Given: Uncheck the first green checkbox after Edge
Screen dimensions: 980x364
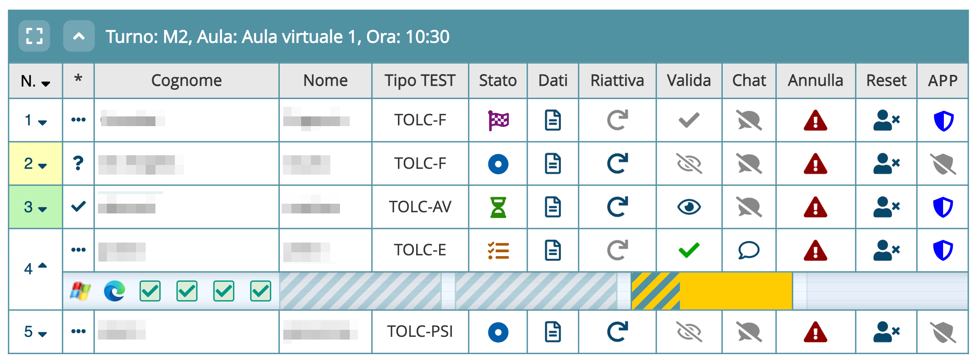Looking at the screenshot, I should click(x=150, y=291).
